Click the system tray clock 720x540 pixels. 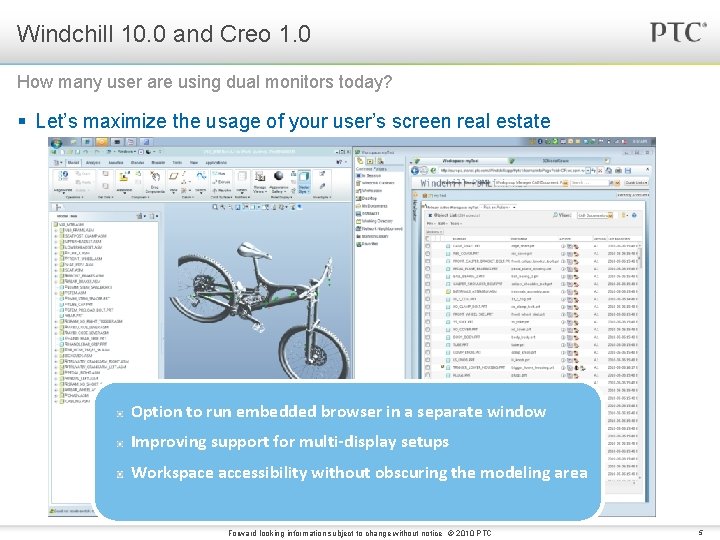[x=640, y=141]
